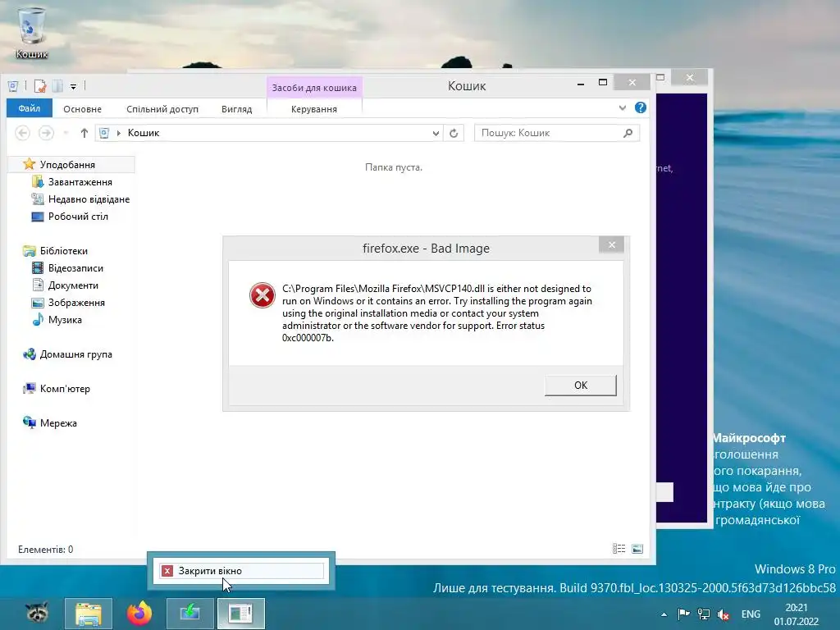Open the clock showing 20:21

(x=796, y=614)
